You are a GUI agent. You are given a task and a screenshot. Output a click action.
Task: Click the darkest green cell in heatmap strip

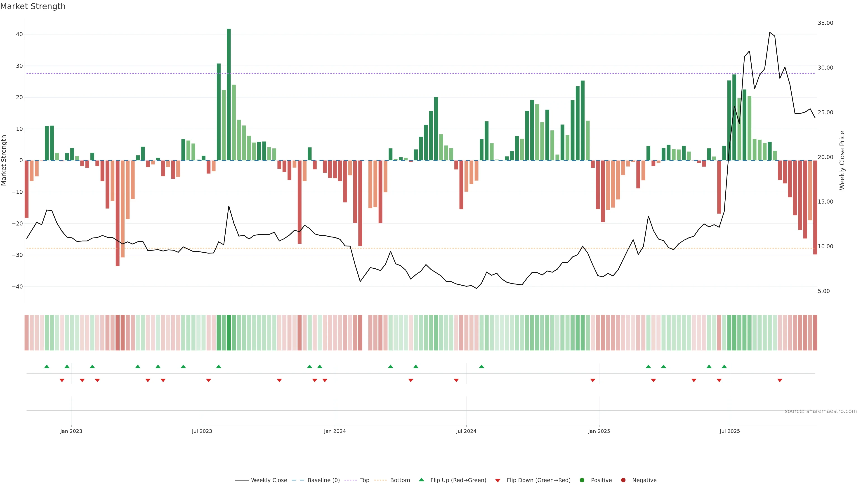click(229, 332)
